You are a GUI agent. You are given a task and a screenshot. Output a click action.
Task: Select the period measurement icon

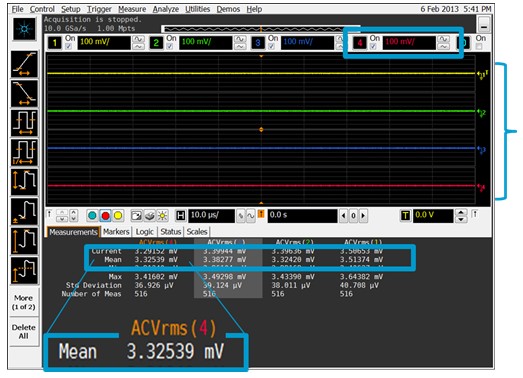24,123
